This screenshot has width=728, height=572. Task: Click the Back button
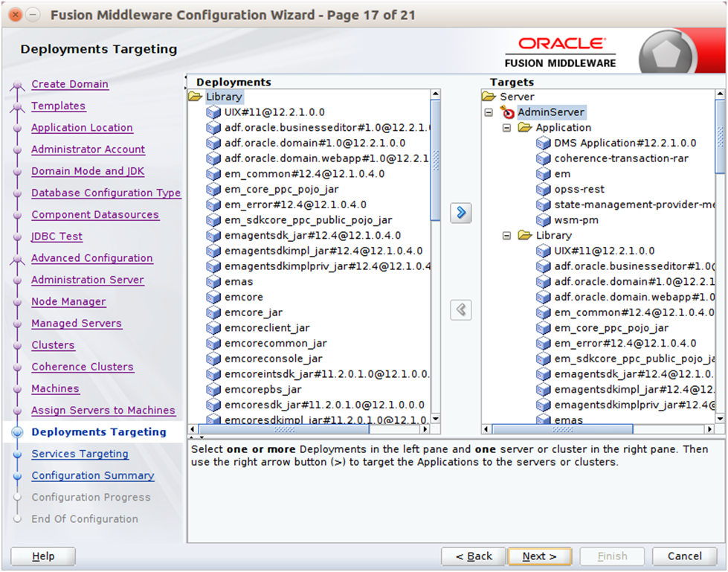[x=473, y=556]
